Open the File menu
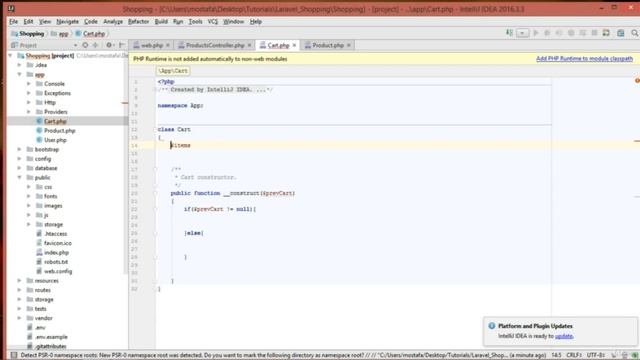This screenshot has height=360, width=640. 13,22
